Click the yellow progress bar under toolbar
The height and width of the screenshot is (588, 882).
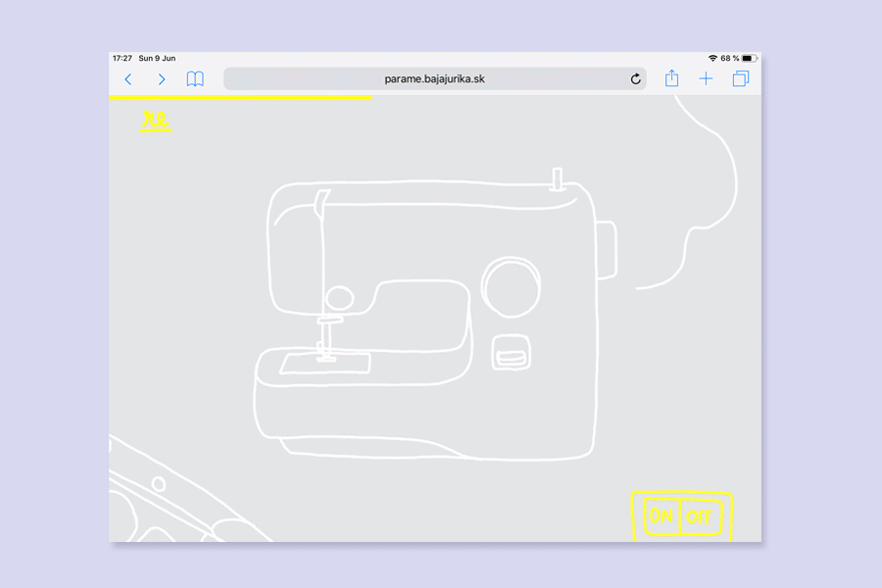click(x=240, y=97)
